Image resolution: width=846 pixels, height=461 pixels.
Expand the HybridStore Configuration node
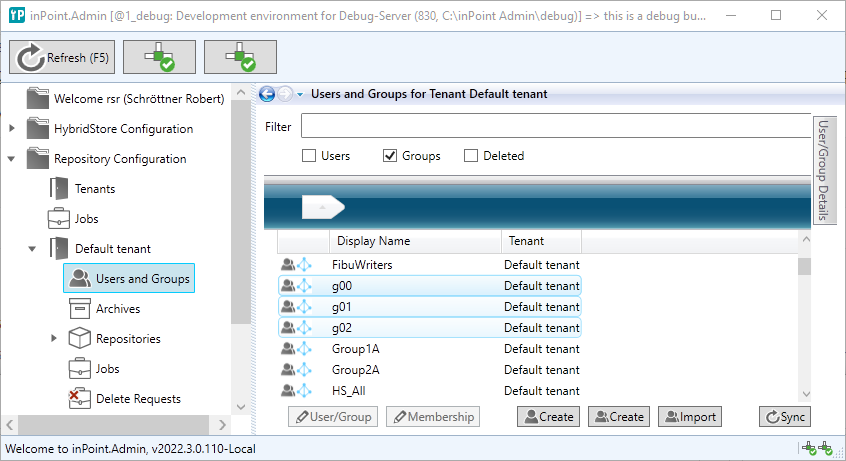(x=12, y=129)
